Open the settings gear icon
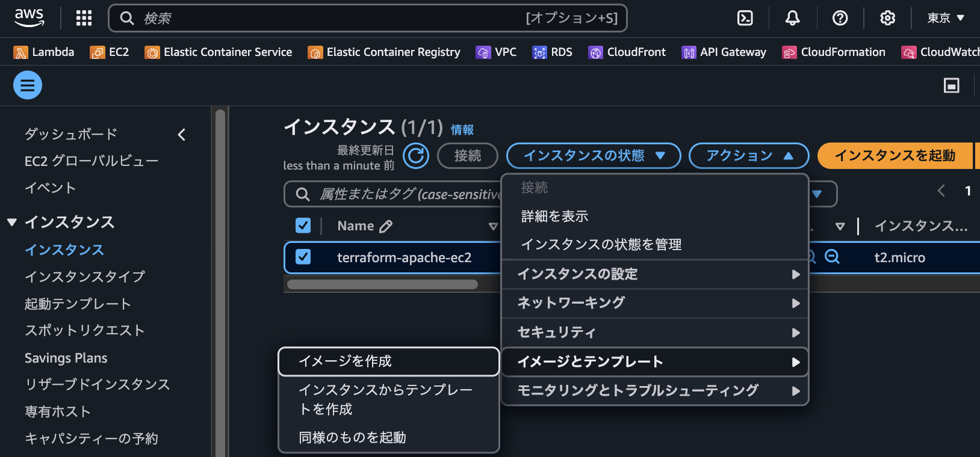 click(x=887, y=18)
